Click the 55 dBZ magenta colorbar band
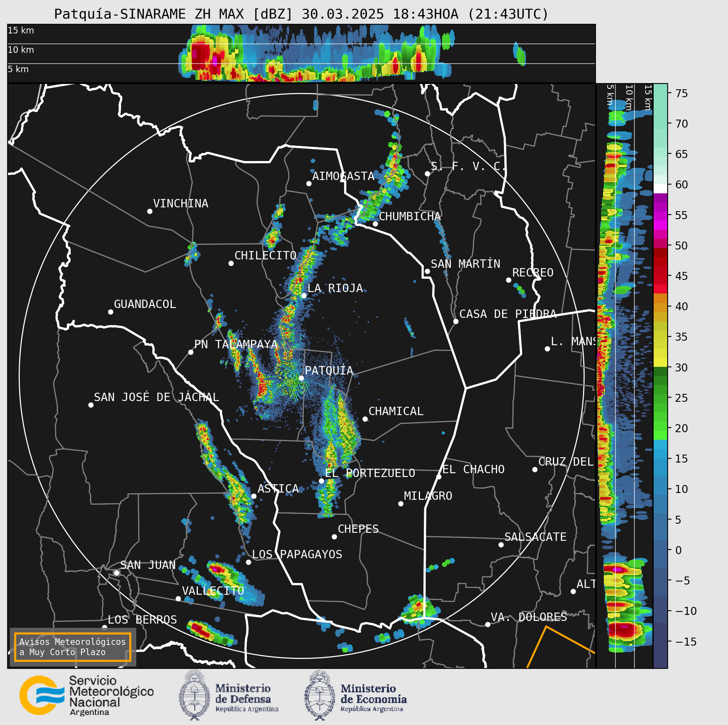Screen dimensions: 728x725 660,216
